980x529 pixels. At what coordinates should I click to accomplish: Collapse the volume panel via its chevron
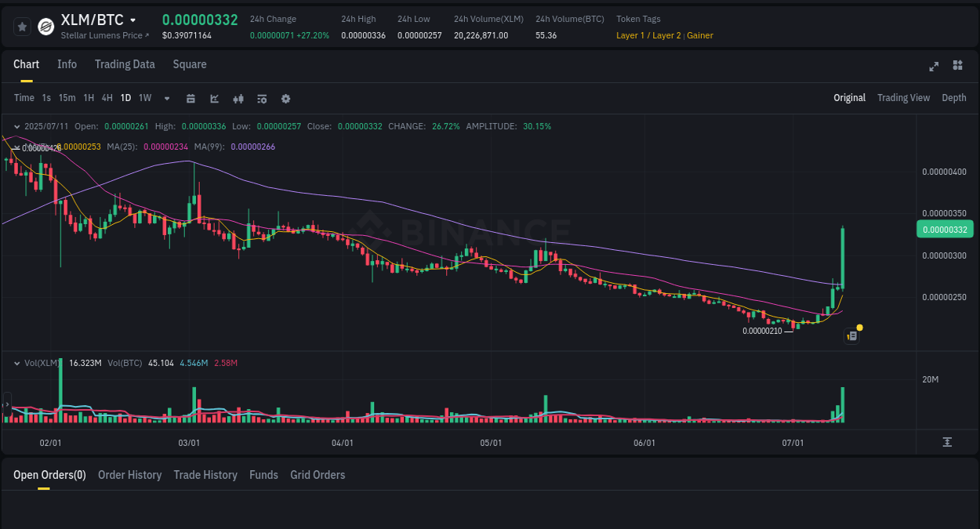point(16,363)
